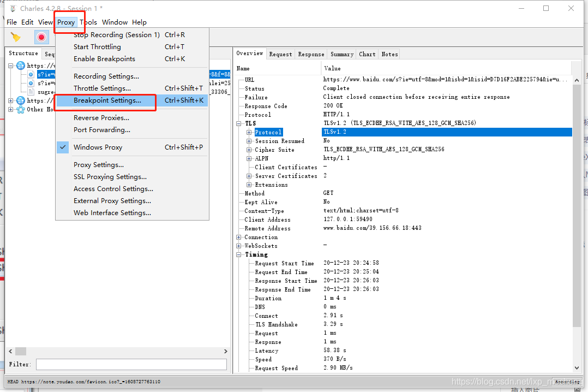Expand the WebSockets section
Screen dimensions: 588x392
(239, 246)
